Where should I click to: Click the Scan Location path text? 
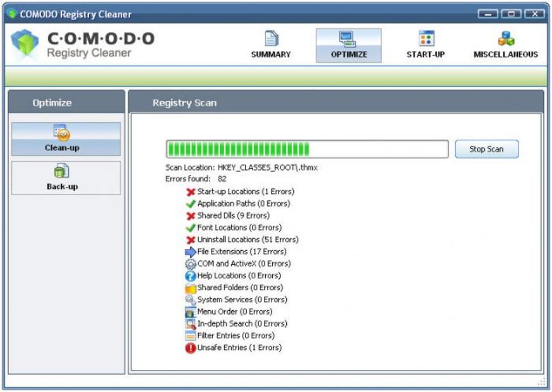(267, 168)
